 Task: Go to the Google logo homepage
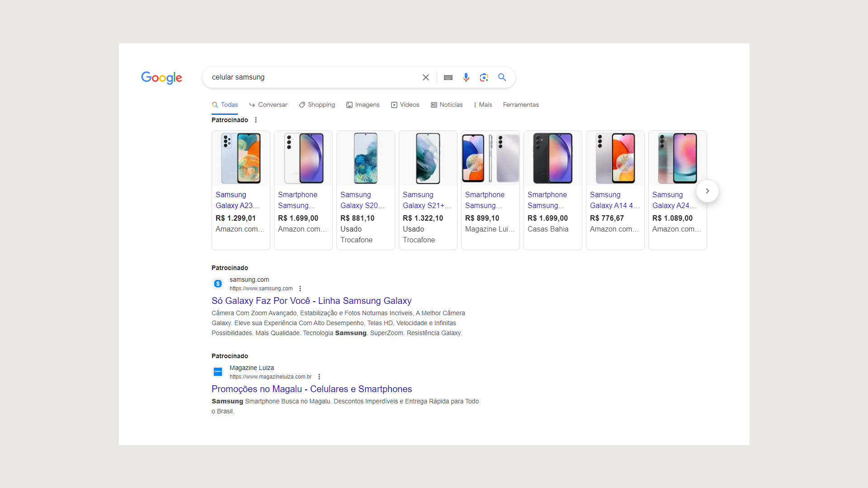tap(161, 78)
